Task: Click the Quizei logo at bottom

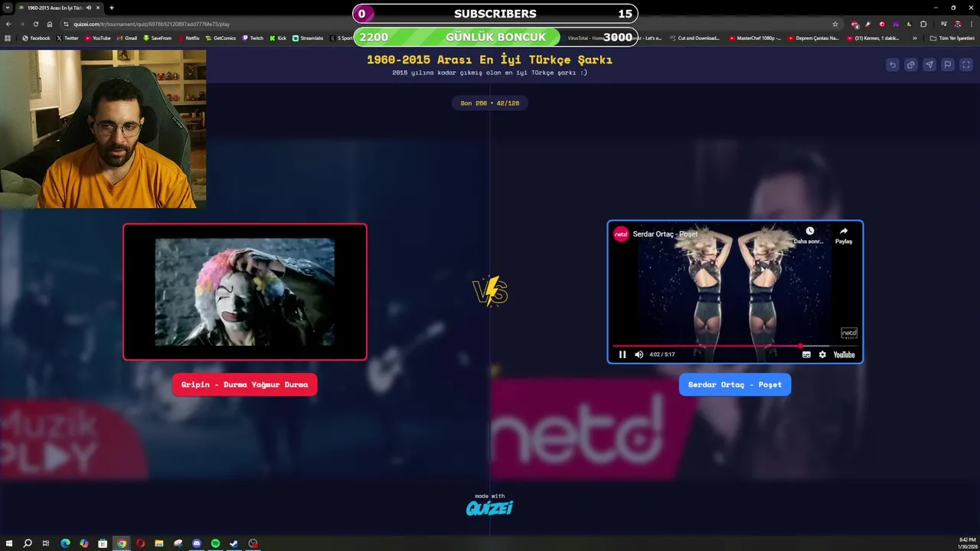Action: point(490,507)
